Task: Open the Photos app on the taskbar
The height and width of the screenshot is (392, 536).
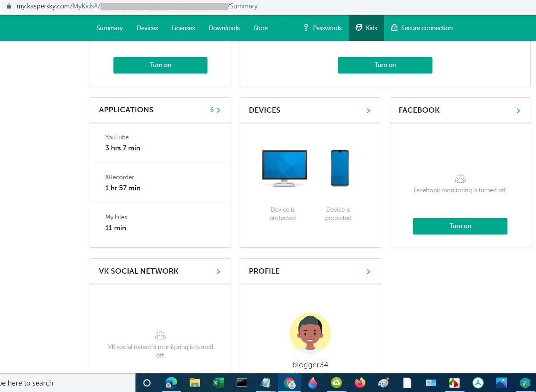Action: 502,383
